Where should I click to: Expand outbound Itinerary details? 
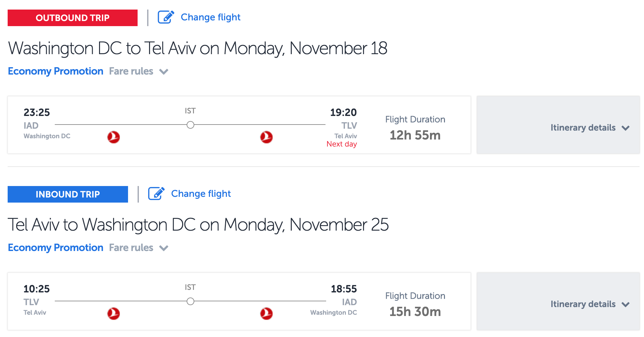590,128
